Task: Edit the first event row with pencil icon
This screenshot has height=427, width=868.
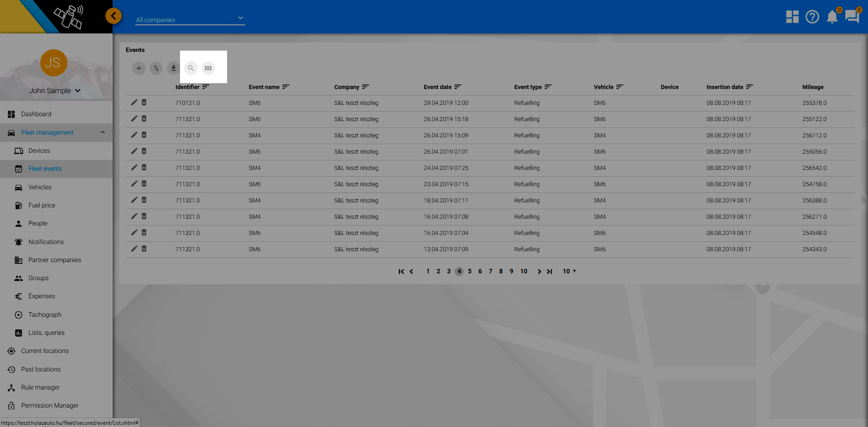Action: [x=134, y=103]
